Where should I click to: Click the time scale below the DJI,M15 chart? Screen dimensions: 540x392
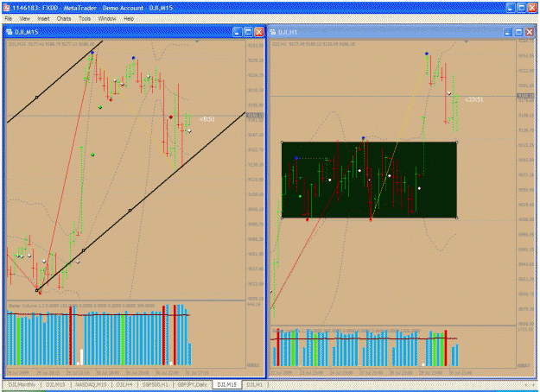[125, 372]
